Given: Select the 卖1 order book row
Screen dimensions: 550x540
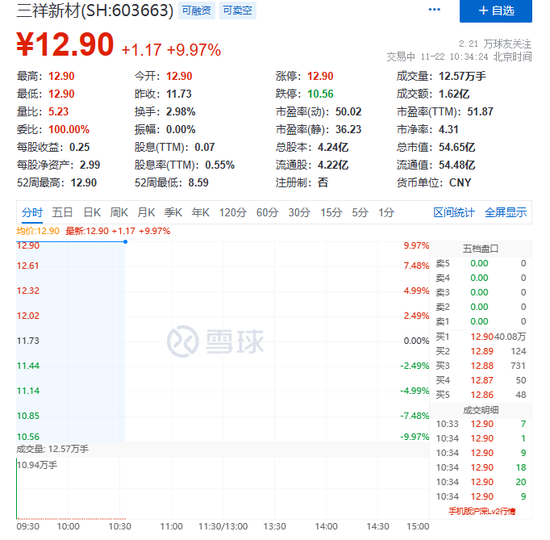Looking at the screenshot, I should tap(481, 321).
